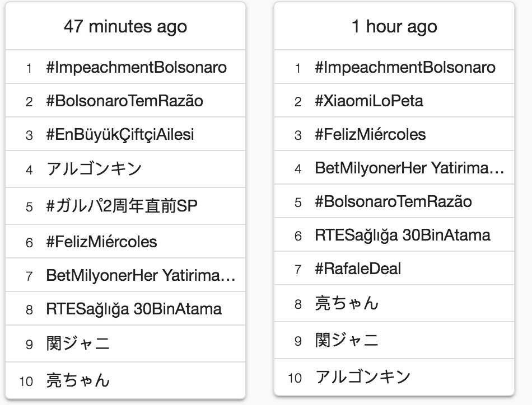Open the #ガルパ2周年直前SP hashtag

(122, 206)
